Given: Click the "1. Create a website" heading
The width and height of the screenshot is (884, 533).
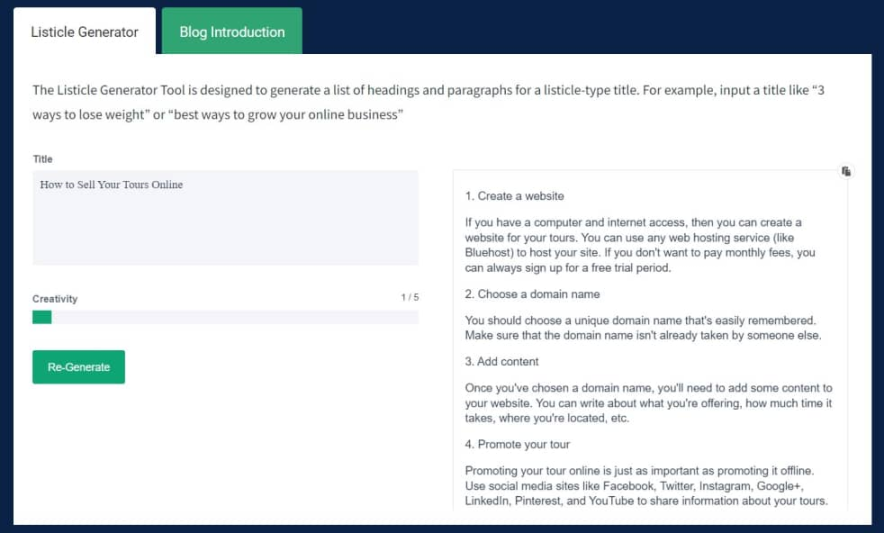Looking at the screenshot, I should pyautogui.click(x=514, y=196).
